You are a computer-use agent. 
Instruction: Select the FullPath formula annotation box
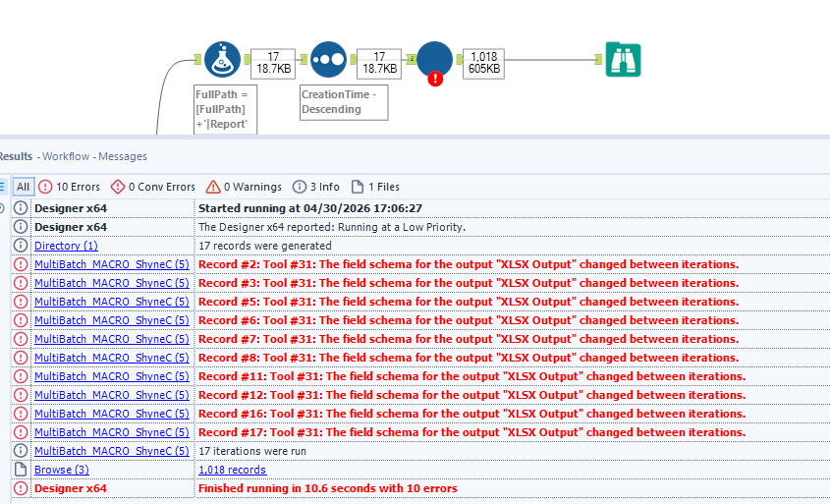tap(226, 110)
